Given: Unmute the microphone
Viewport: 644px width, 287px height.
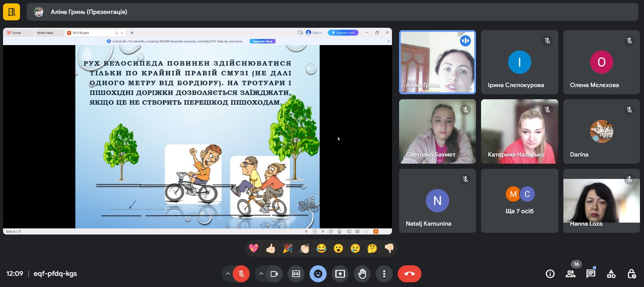Looking at the screenshot, I should click(x=241, y=274).
